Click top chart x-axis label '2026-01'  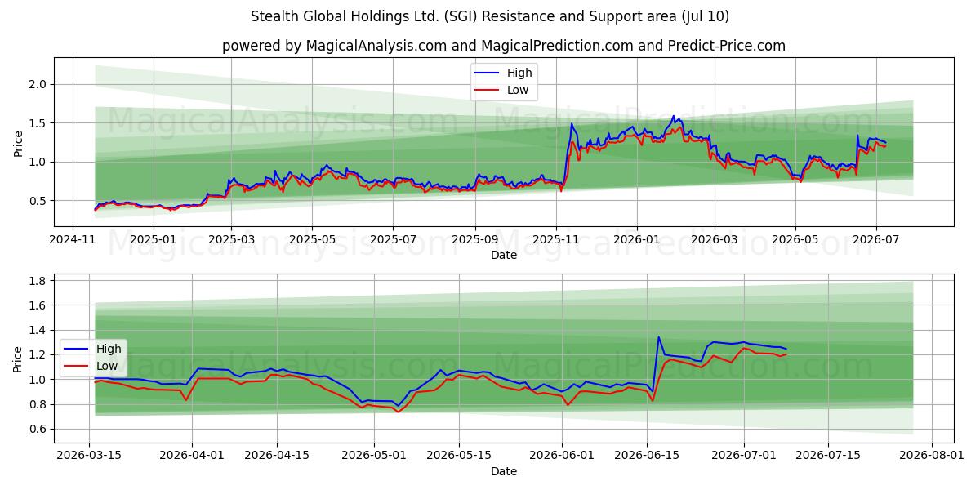(x=637, y=240)
